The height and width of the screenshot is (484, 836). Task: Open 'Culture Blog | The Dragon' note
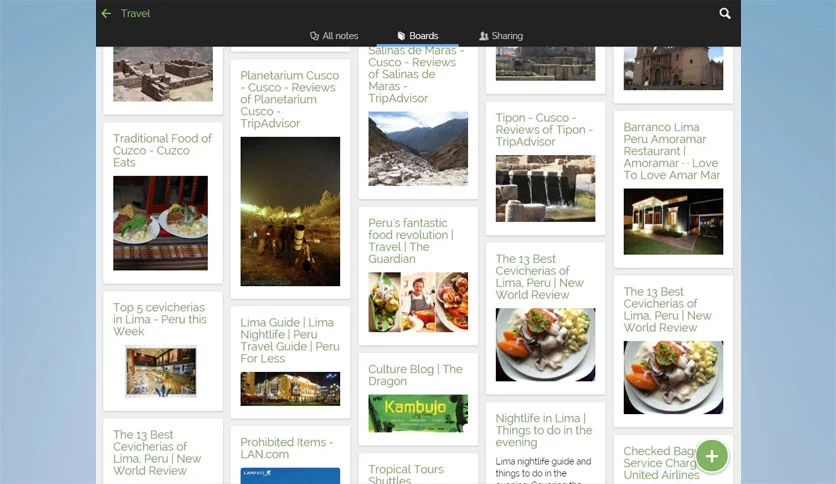[415, 375]
